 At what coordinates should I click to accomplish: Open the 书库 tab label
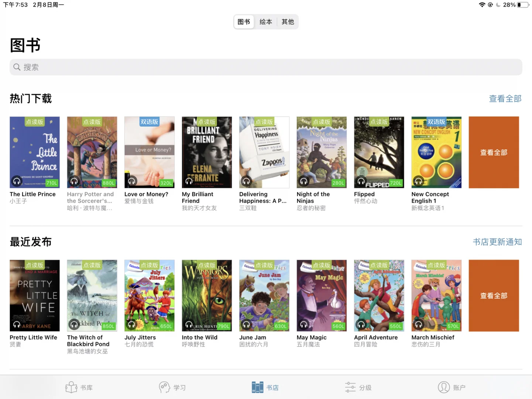[x=87, y=388]
